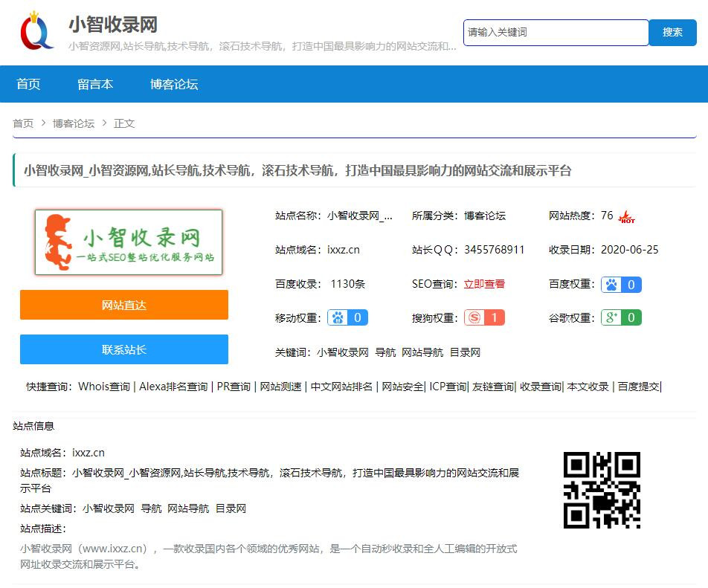Click the site QR code image
Image resolution: width=708 pixels, height=588 pixels.
point(602,490)
